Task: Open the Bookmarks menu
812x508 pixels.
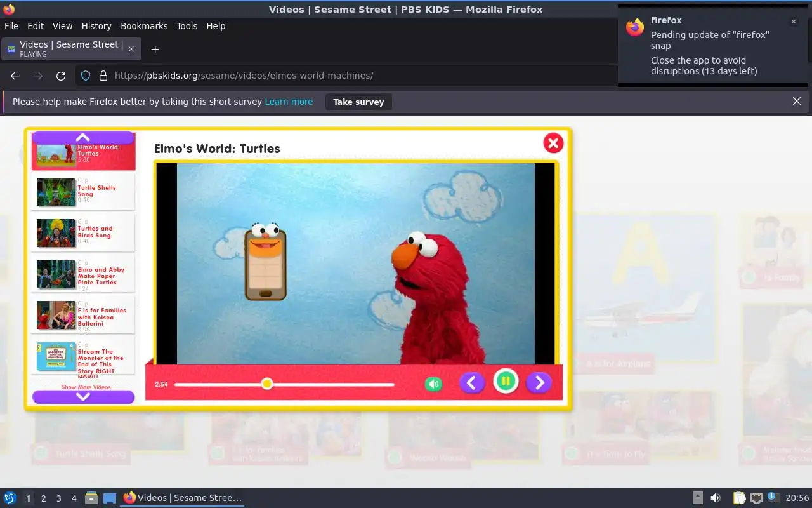Action: pyautogui.click(x=144, y=26)
